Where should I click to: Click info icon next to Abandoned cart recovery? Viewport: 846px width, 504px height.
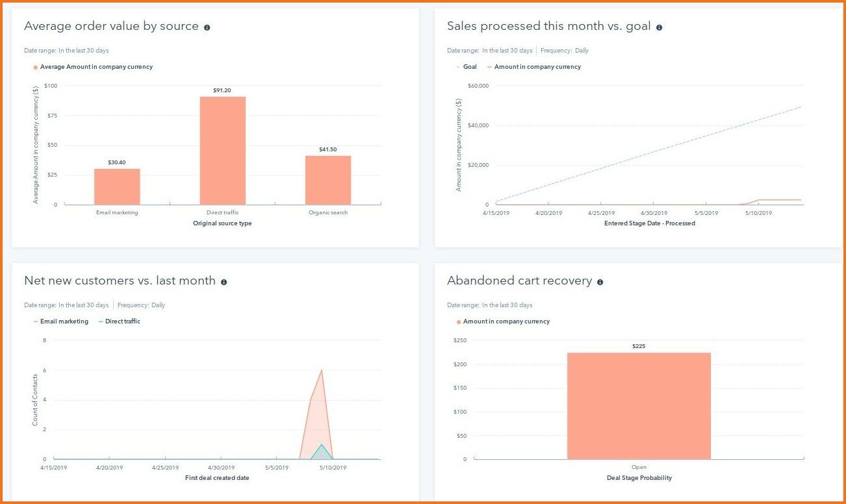tap(600, 282)
